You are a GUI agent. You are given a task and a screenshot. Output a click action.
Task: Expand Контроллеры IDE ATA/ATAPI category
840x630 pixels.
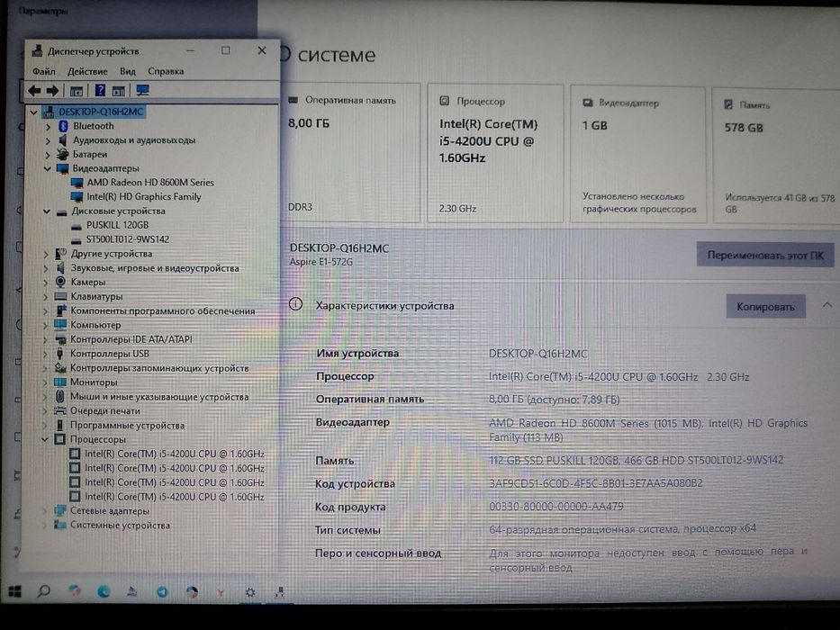(46, 339)
